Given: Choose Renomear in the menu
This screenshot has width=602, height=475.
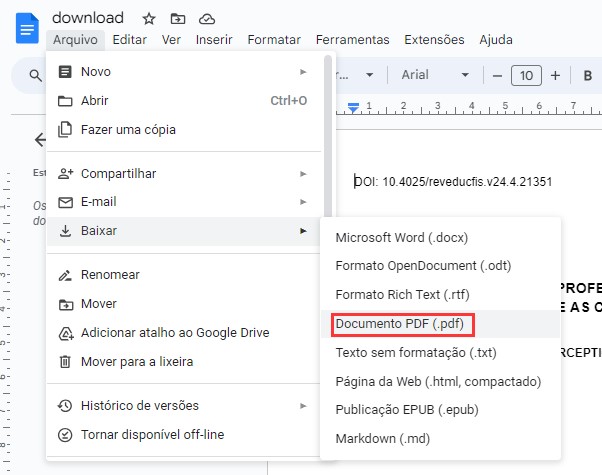Looking at the screenshot, I should tap(184, 275).
